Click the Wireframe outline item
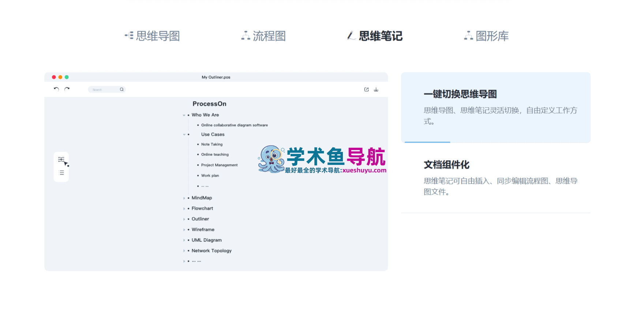The image size is (644, 319). point(203,230)
